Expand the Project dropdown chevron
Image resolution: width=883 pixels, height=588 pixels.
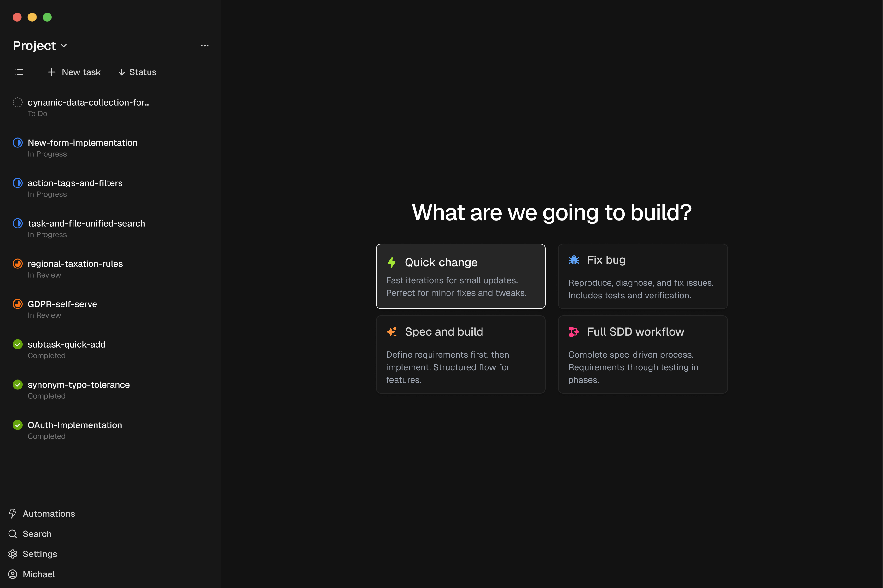64,46
